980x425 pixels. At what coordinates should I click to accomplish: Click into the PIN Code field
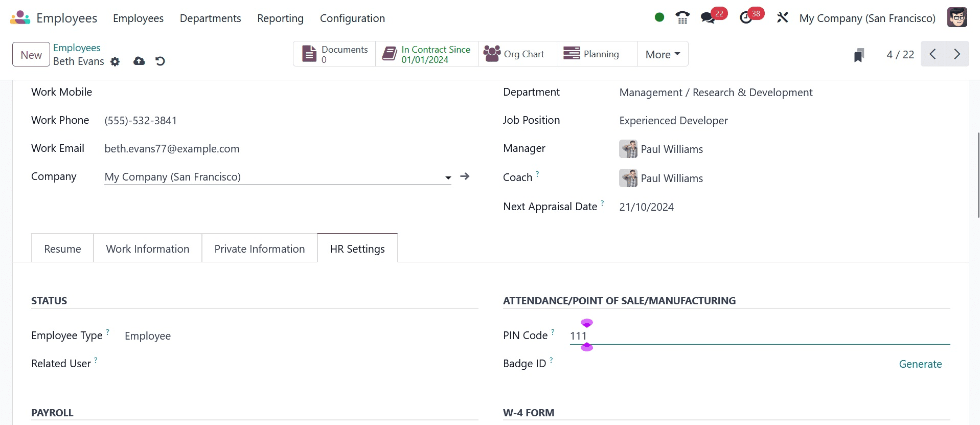coord(757,336)
